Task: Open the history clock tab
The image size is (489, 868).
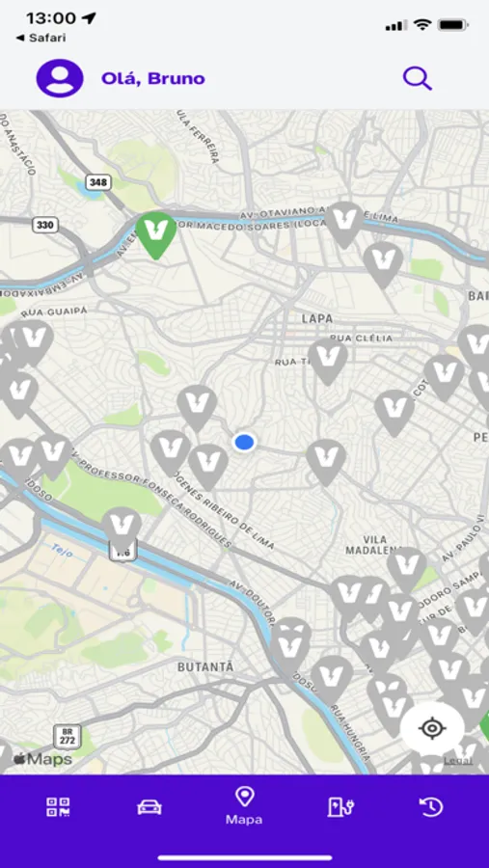Action: (431, 807)
